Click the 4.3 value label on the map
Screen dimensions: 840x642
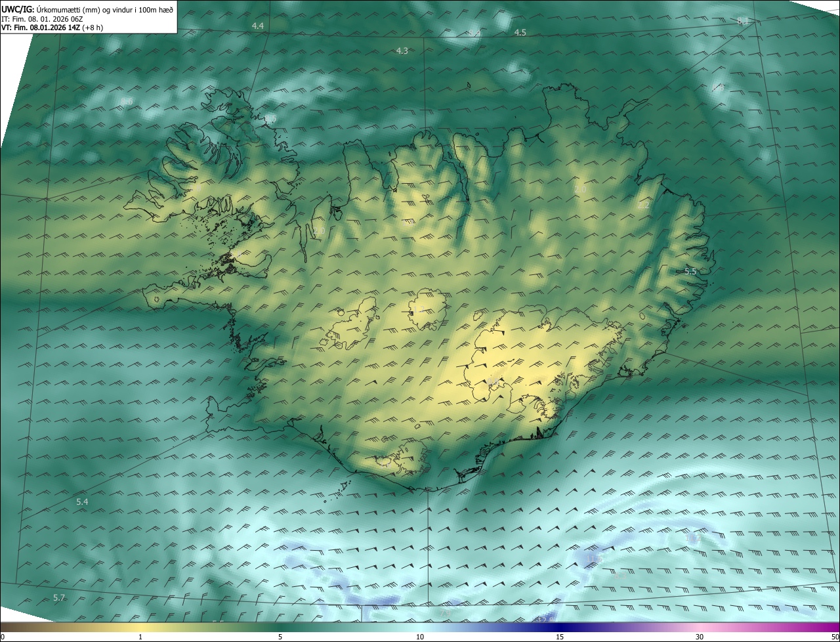(x=402, y=51)
